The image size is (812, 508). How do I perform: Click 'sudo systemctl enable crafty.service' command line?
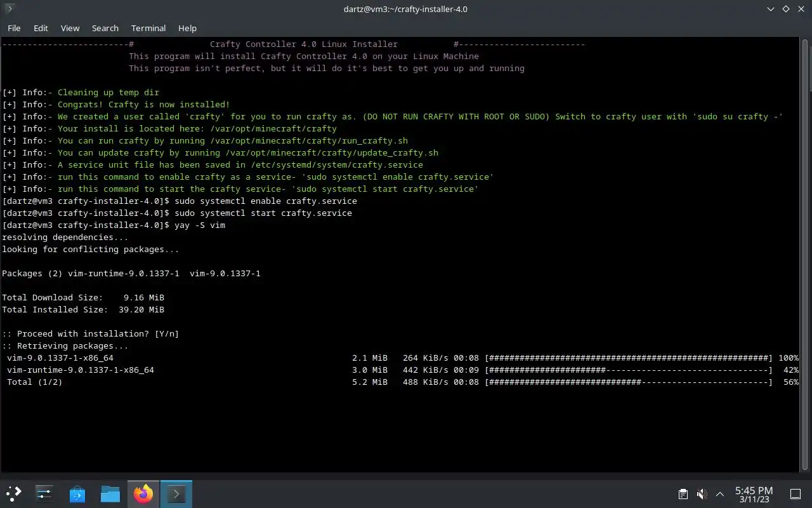click(x=266, y=201)
